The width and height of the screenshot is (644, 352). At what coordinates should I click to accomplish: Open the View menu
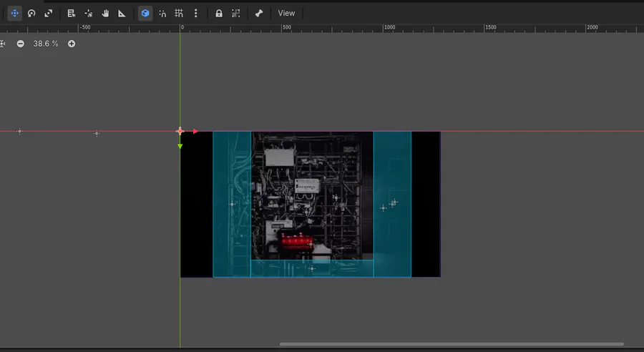click(x=286, y=13)
